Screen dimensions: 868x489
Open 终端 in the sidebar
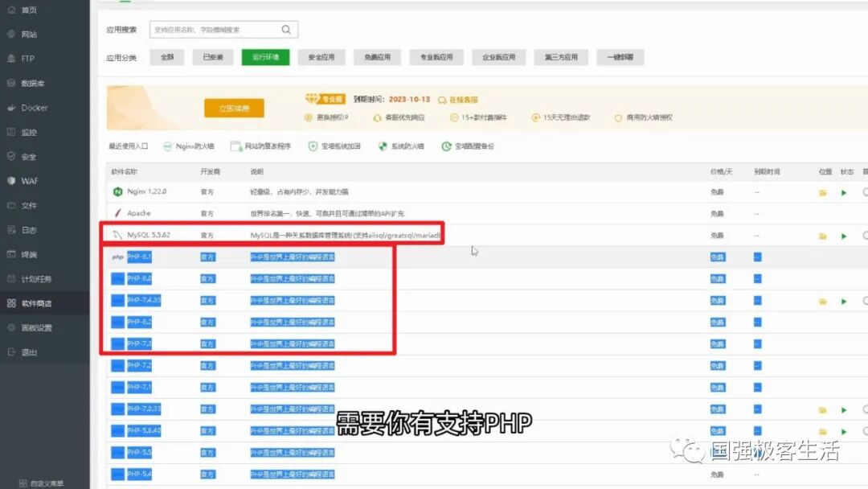pos(29,255)
